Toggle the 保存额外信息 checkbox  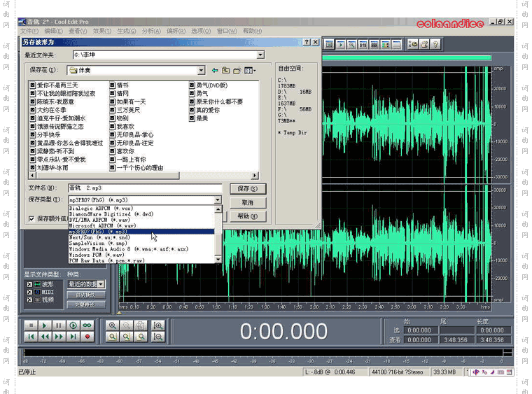coord(31,219)
